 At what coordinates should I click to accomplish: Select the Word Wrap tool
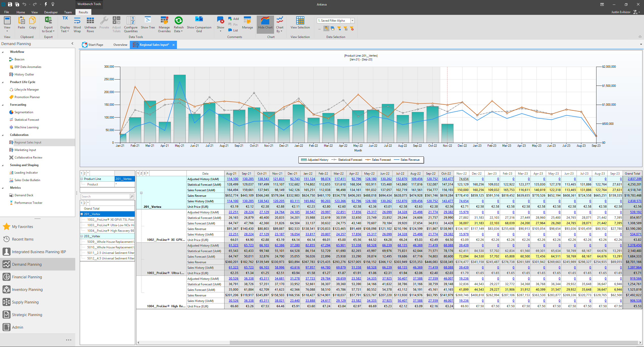(x=77, y=24)
